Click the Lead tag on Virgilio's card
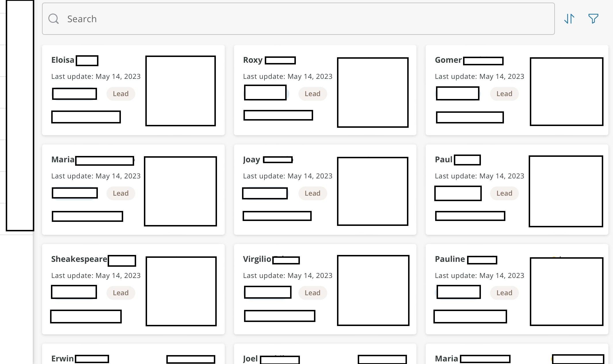The height and width of the screenshot is (364, 613). [312, 293]
